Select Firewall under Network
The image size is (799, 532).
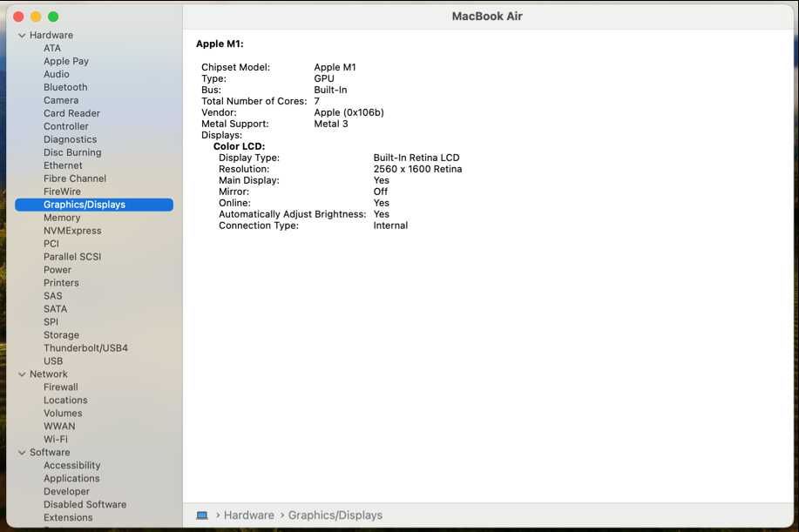click(61, 387)
